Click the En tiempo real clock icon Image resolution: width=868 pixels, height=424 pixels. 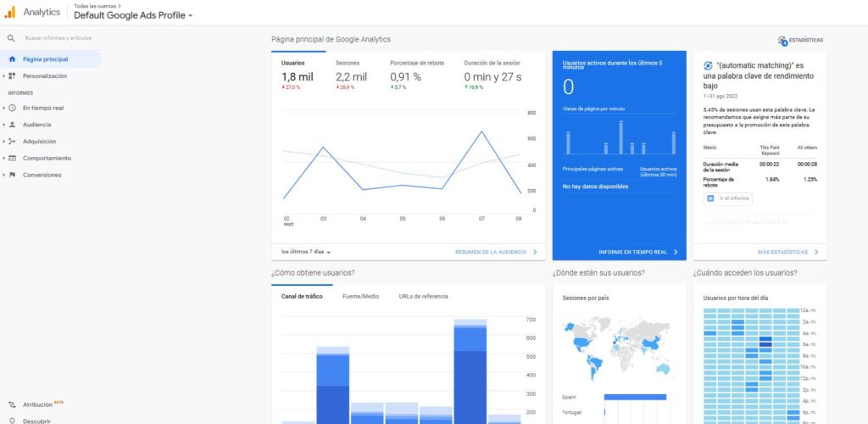tap(12, 109)
